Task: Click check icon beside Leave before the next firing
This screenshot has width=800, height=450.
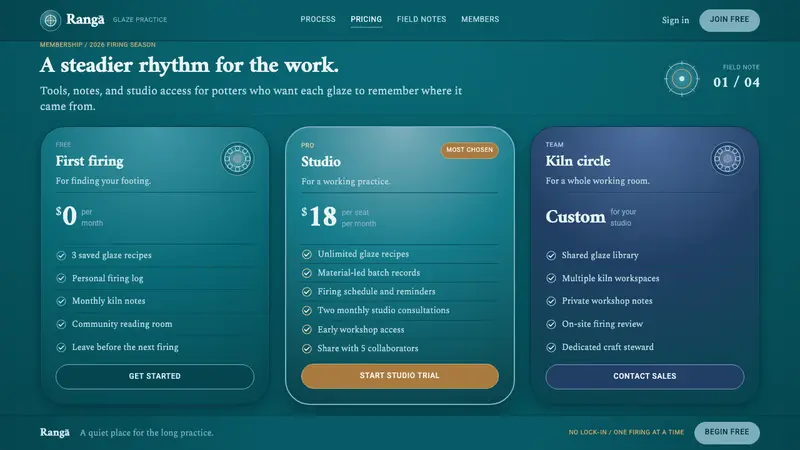Action: (x=61, y=347)
